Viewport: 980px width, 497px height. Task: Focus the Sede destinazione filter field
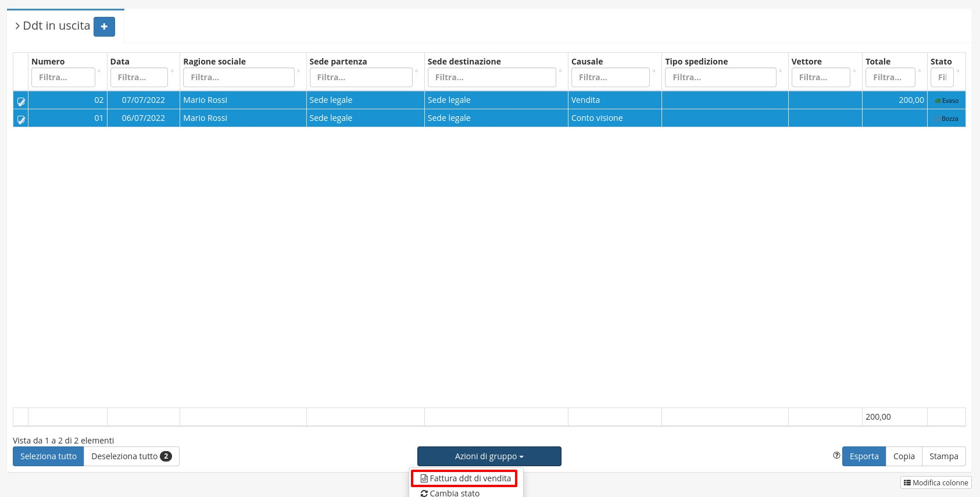tap(491, 77)
